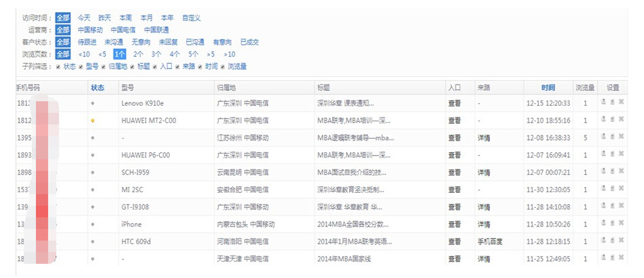Click the note icon in the MI 2SC row
Image resolution: width=644 pixels, height=278 pixels.
tap(612, 189)
